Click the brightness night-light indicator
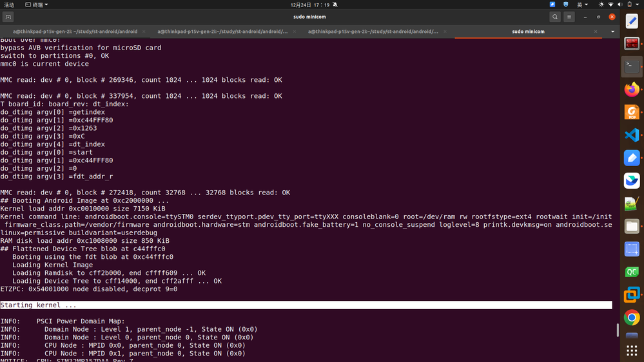Viewport: 644px width, 362px height. (x=601, y=5)
